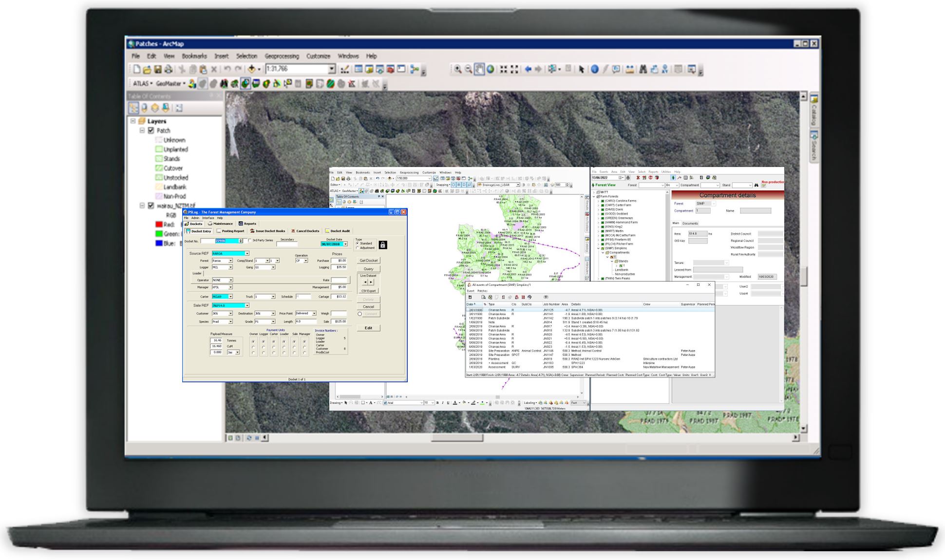Tick the 3rd Party Series checkbox
Screen dimensions: 945x560
[249, 241]
